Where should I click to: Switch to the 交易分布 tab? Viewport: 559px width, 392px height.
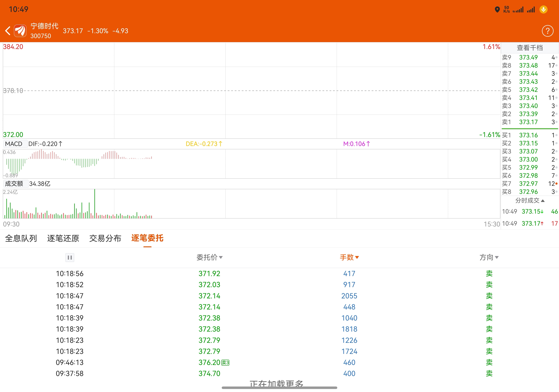[x=105, y=238]
